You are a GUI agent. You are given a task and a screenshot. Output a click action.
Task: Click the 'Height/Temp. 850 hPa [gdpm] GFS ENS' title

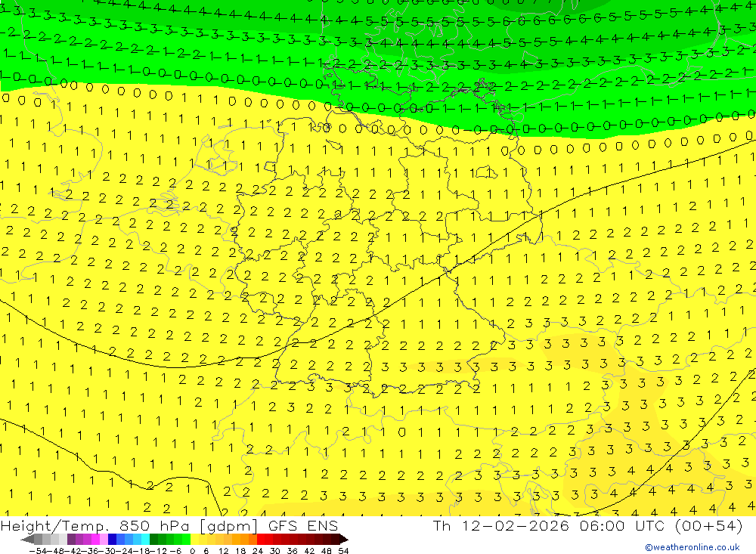169,525
